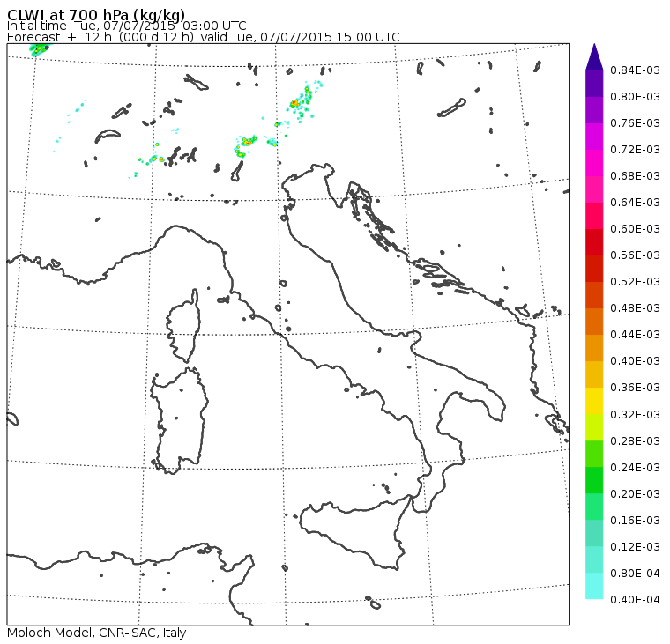670x644 pixels.
Task: Click the Sicily island outline
Action: coord(355,532)
